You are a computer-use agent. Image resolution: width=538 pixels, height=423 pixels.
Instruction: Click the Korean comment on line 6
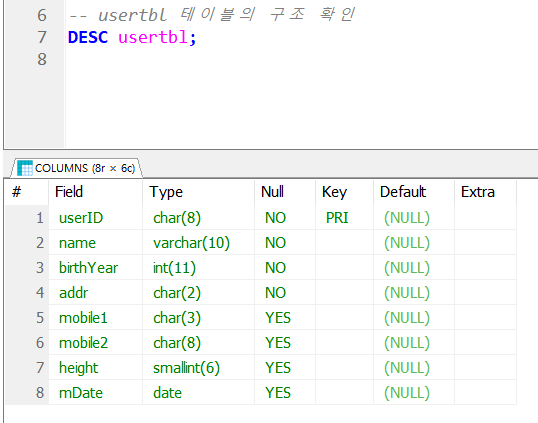coord(212,15)
